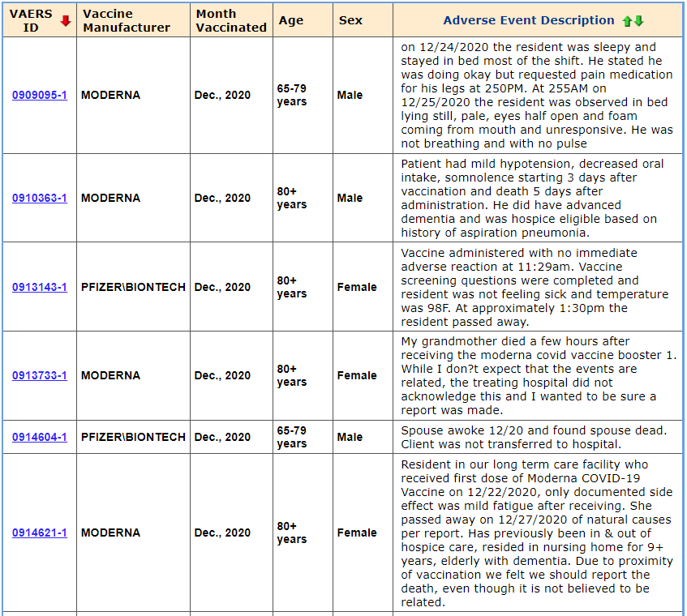Click 80+ years in row 0914621-1

pyautogui.click(x=292, y=533)
